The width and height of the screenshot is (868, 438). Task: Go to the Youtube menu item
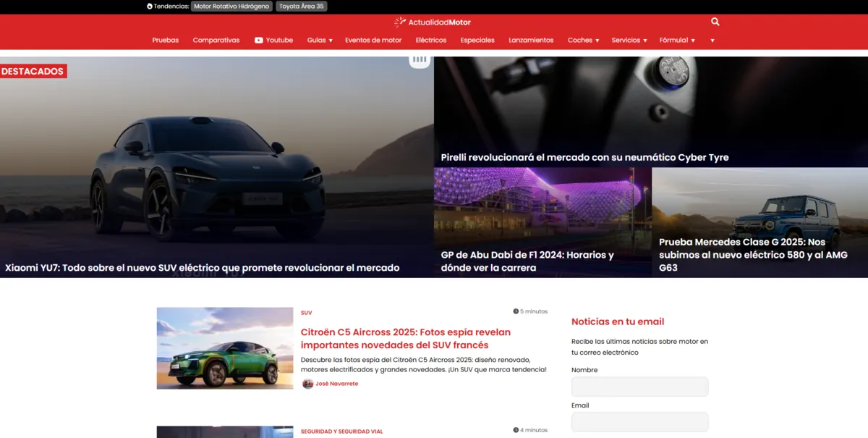point(279,41)
